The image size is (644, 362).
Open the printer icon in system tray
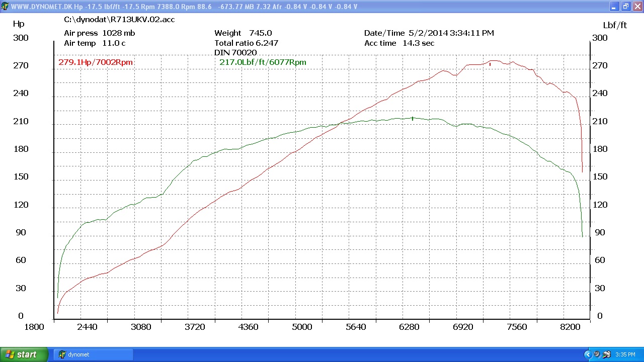tap(607, 354)
